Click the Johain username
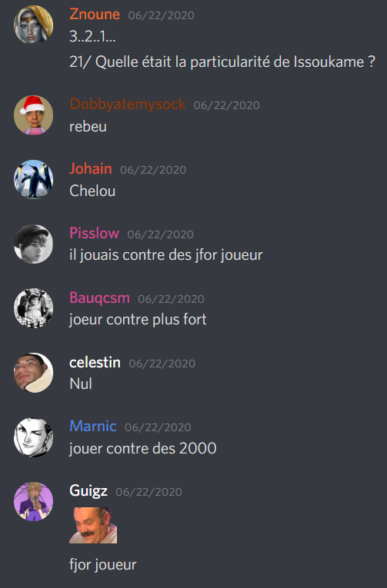The width and height of the screenshot is (387, 588). 91,169
